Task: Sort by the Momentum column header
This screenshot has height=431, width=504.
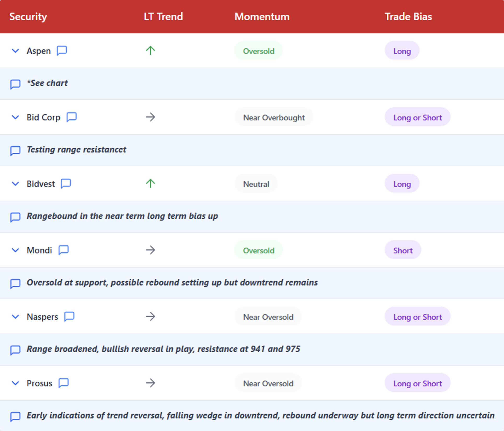Action: (262, 17)
